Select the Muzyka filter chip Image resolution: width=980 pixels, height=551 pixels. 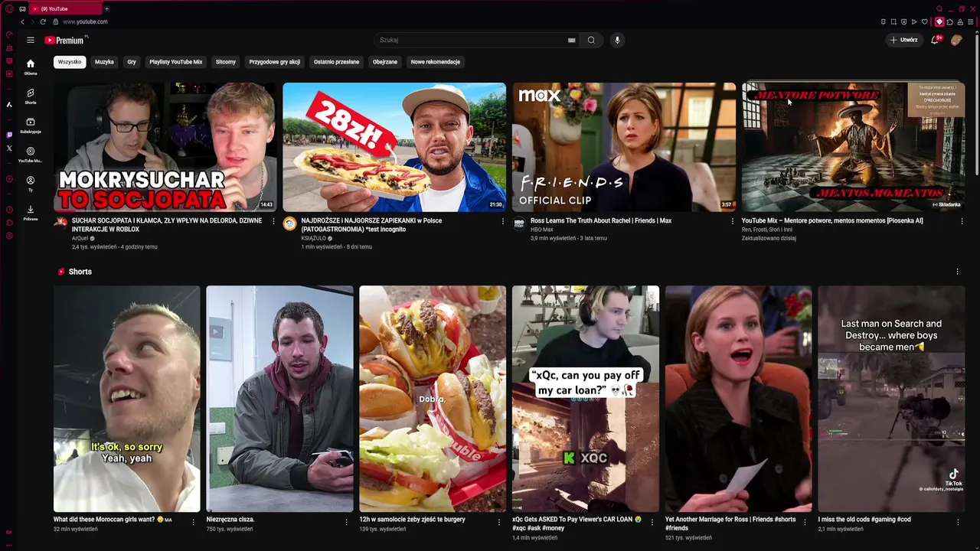104,62
